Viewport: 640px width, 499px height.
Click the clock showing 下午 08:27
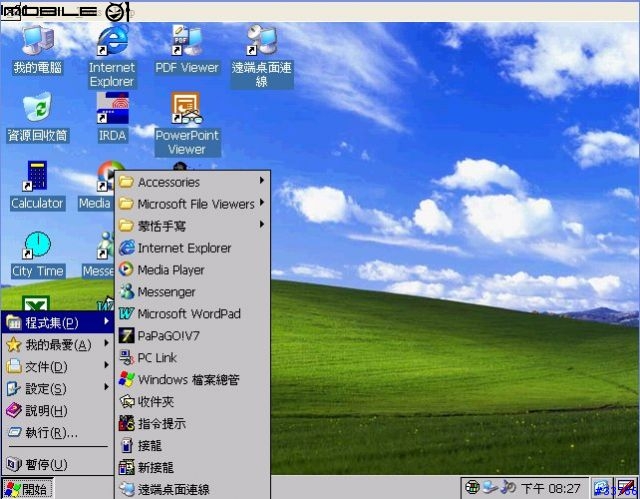pos(551,488)
